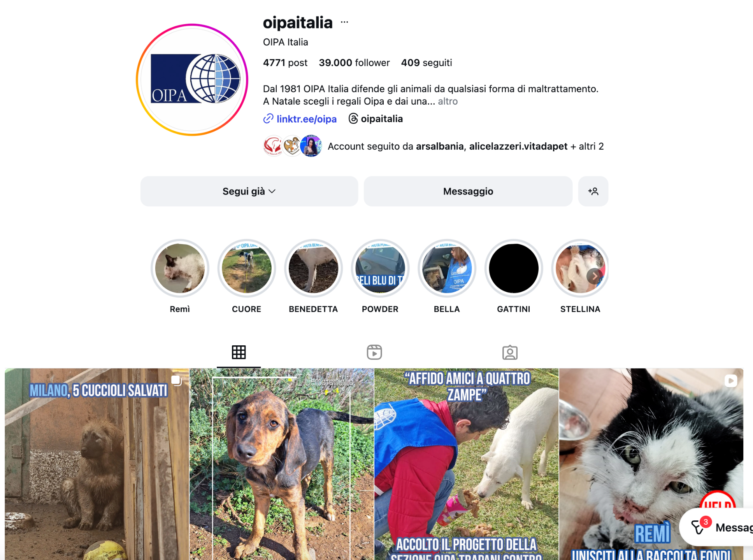Open the three-dot options menu beside oipaitalia

(344, 22)
